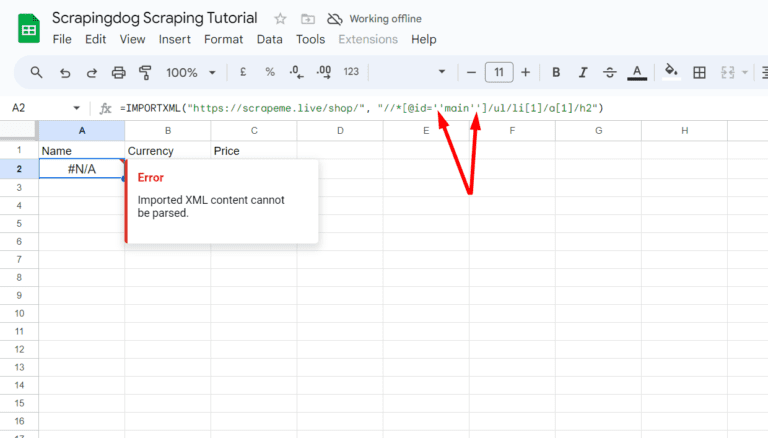Toggle bold formatting

click(556, 72)
